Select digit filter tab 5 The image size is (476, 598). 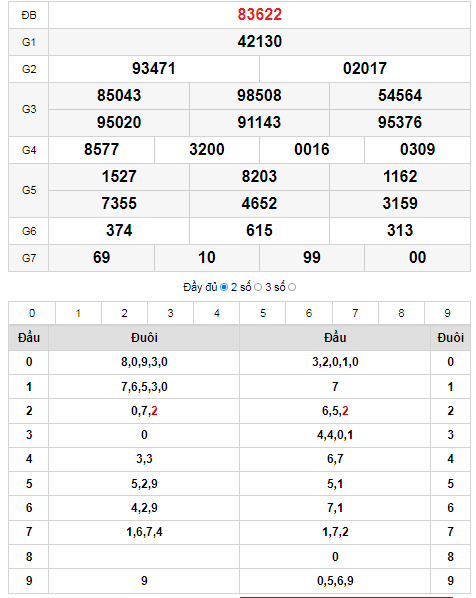click(x=263, y=313)
